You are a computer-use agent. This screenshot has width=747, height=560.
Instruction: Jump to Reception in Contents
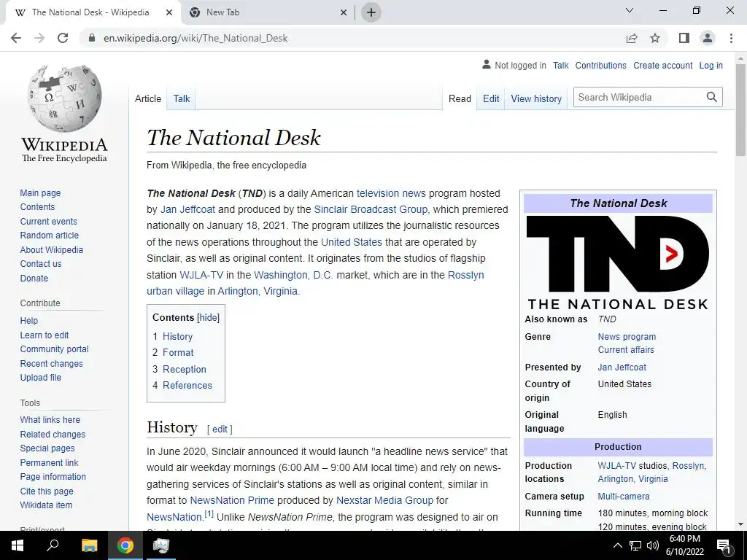pyautogui.click(x=185, y=369)
